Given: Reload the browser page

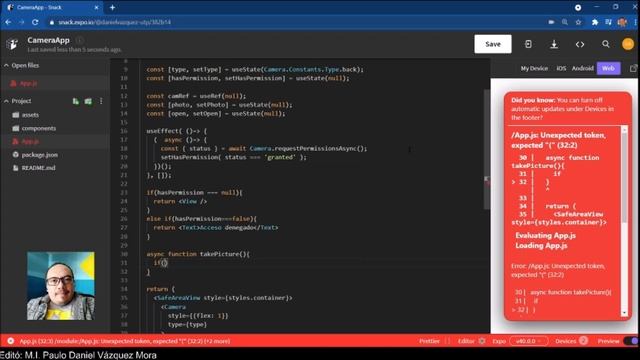Looking at the screenshot, I should tap(35, 22).
